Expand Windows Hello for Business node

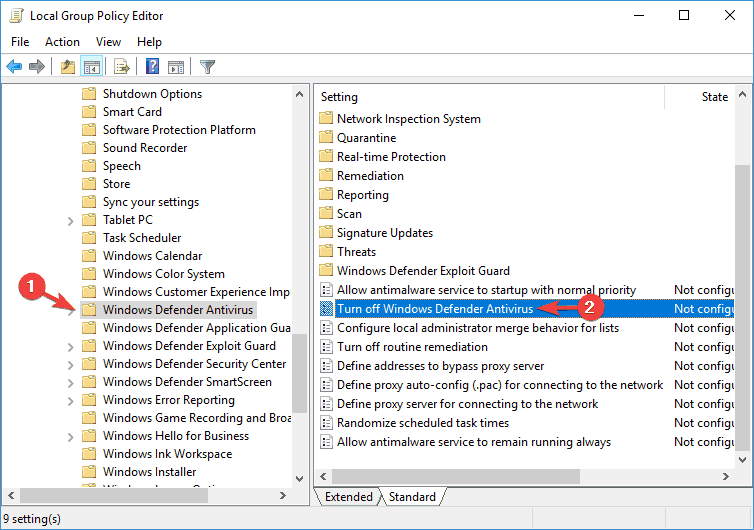(71, 437)
